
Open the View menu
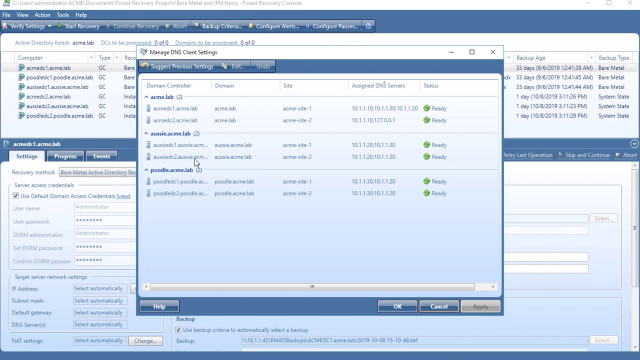click(22, 15)
